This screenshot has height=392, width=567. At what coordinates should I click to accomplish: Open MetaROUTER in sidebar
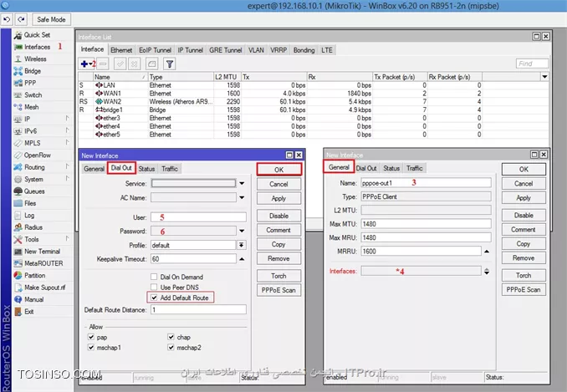point(38,263)
